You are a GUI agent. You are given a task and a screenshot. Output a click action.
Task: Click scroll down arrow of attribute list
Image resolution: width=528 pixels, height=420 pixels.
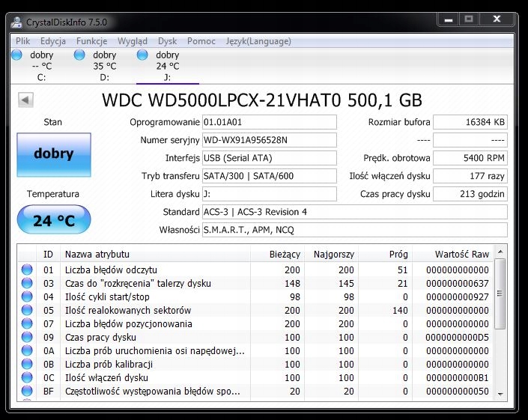coord(500,394)
